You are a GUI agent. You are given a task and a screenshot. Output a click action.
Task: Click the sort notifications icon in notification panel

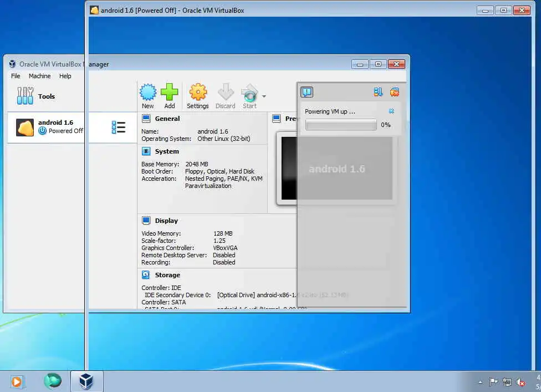tap(378, 92)
